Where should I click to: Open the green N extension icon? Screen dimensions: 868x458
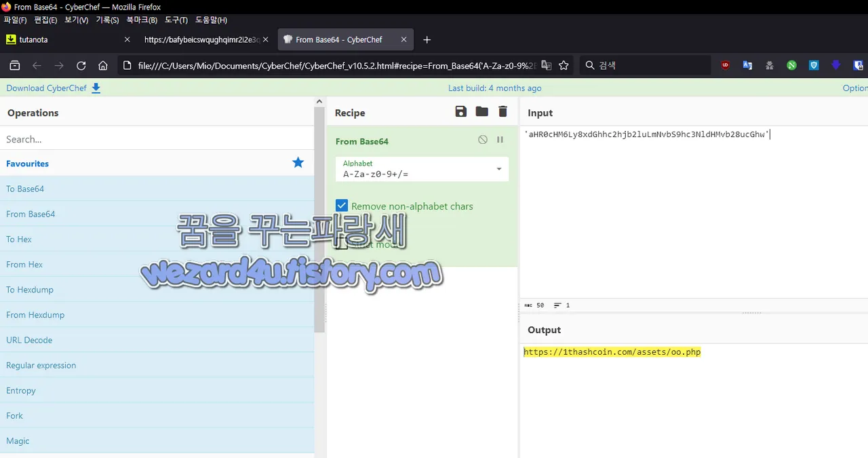[x=791, y=66]
